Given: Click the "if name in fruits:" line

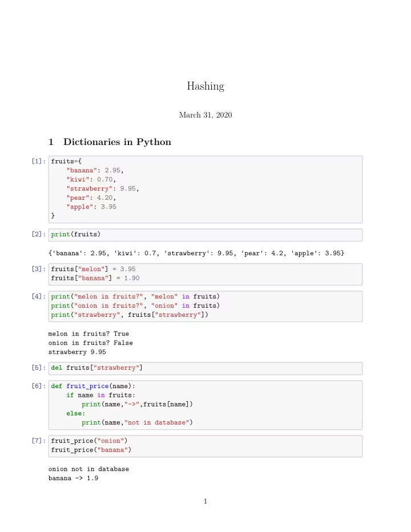Looking at the screenshot, I should click(x=101, y=395).
